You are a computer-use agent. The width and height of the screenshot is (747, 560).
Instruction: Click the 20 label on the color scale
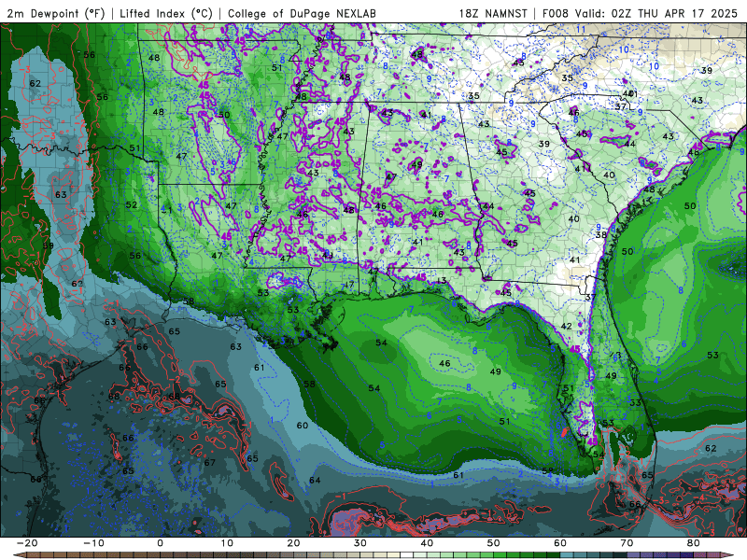(293, 543)
